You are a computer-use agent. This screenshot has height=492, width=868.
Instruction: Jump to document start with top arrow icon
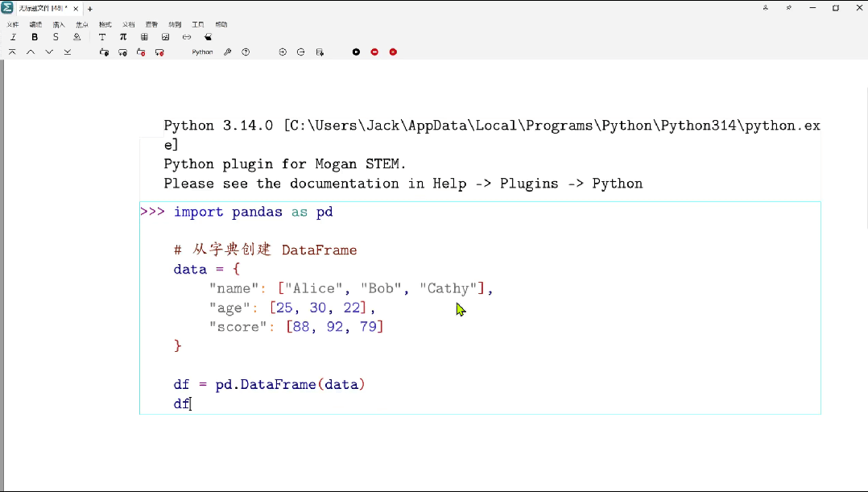(x=13, y=52)
